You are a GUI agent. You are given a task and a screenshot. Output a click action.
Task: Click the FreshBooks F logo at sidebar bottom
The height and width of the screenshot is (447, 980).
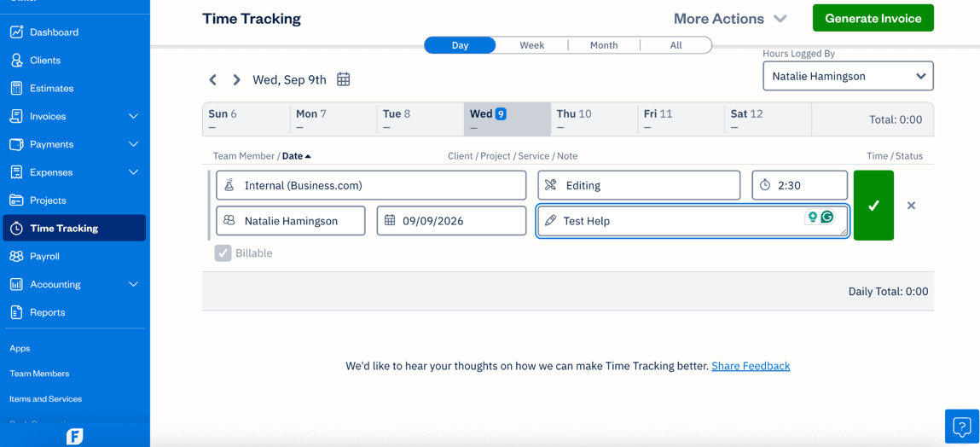point(75,436)
